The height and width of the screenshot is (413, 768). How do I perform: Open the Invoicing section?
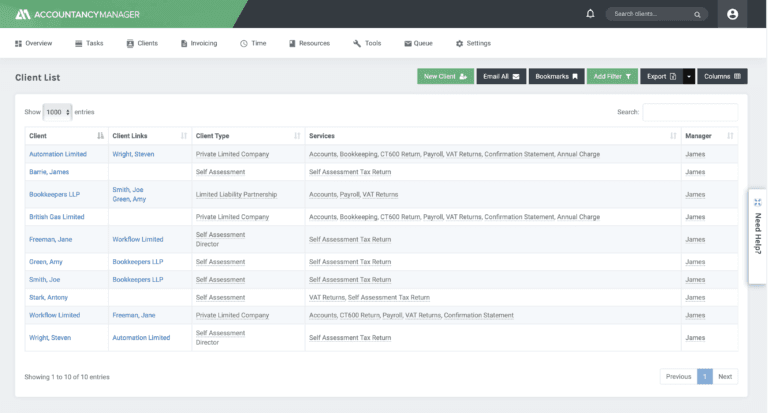[199, 43]
